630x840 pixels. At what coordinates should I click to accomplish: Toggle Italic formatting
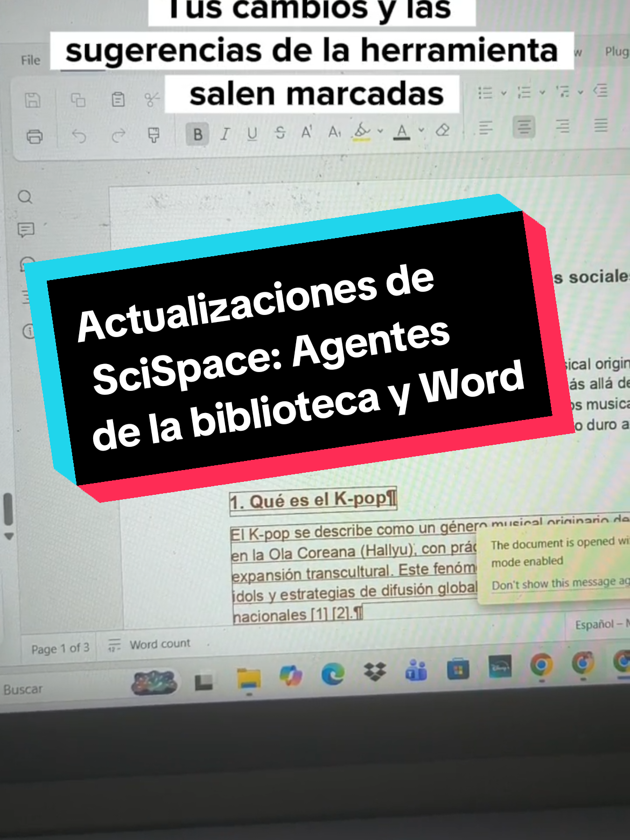(x=225, y=134)
